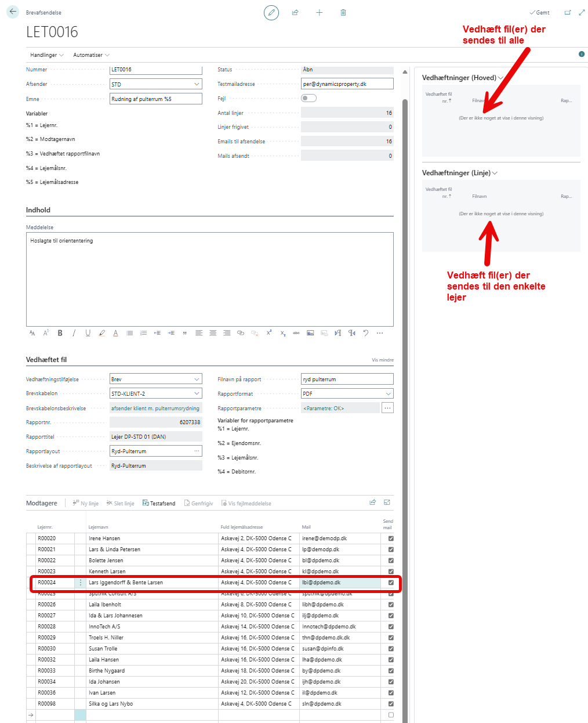Apply underline formatting in editor toolbar
The width and height of the screenshot is (588, 723).
click(x=88, y=333)
